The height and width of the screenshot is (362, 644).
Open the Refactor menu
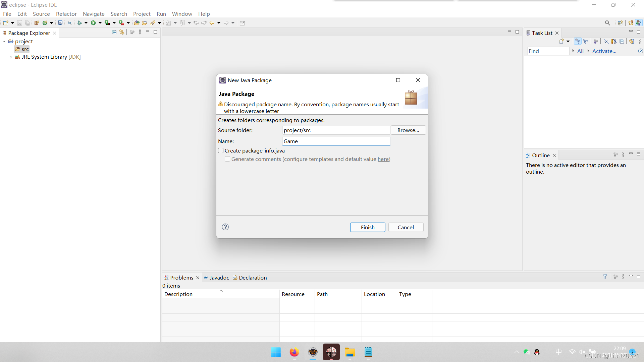(x=66, y=14)
